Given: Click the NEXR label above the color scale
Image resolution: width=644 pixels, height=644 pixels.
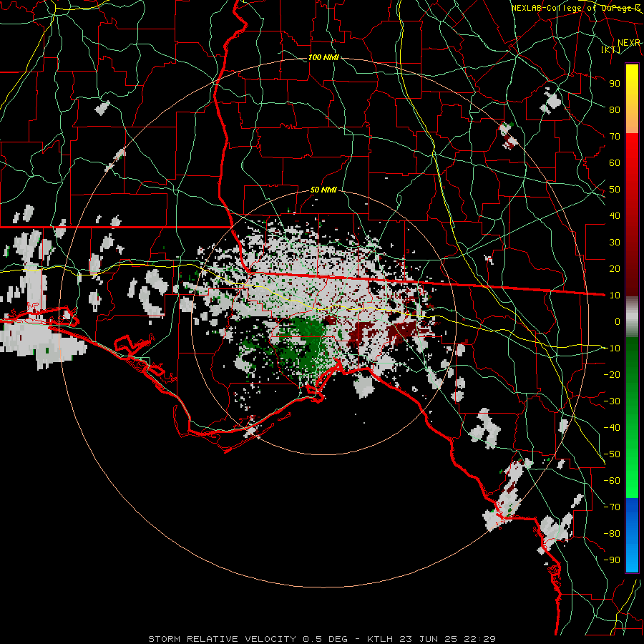Looking at the screenshot, I should [629, 43].
